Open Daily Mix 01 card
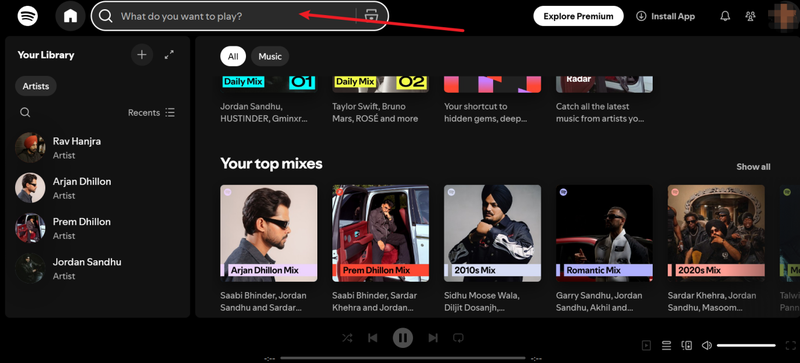This screenshot has height=363, width=800. click(x=269, y=84)
